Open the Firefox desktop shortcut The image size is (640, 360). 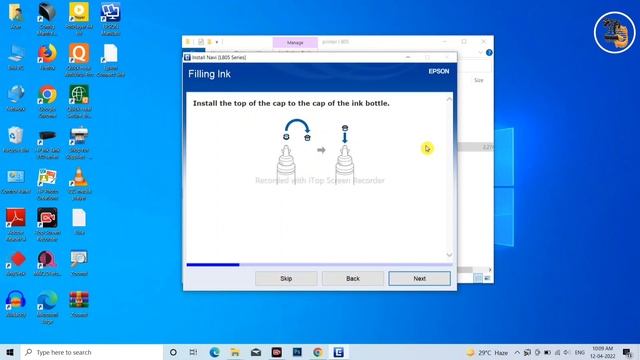pyautogui.click(x=47, y=57)
